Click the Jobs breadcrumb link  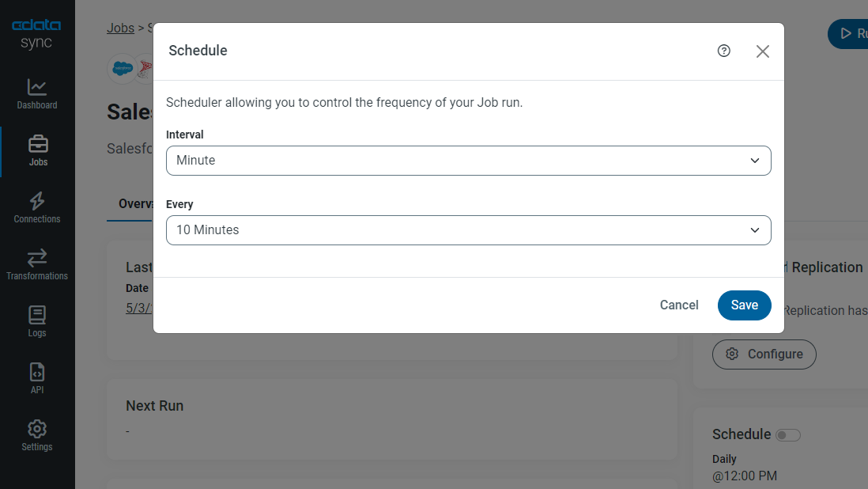(120, 28)
